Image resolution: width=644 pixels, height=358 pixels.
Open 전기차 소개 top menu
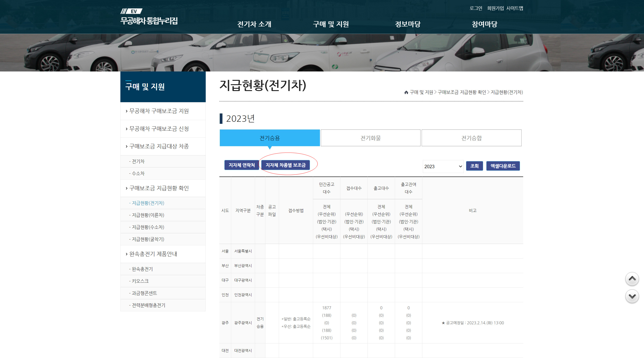coord(254,24)
